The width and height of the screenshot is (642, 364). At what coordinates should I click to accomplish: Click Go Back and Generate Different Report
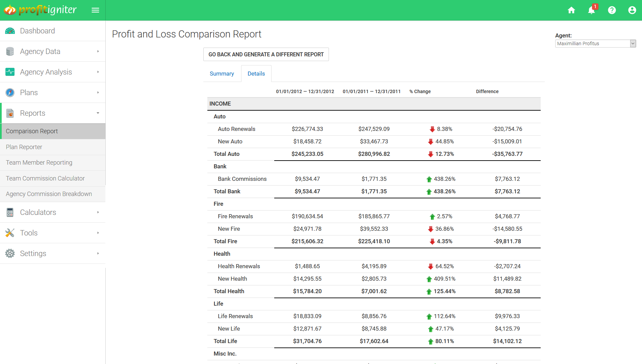(x=266, y=54)
